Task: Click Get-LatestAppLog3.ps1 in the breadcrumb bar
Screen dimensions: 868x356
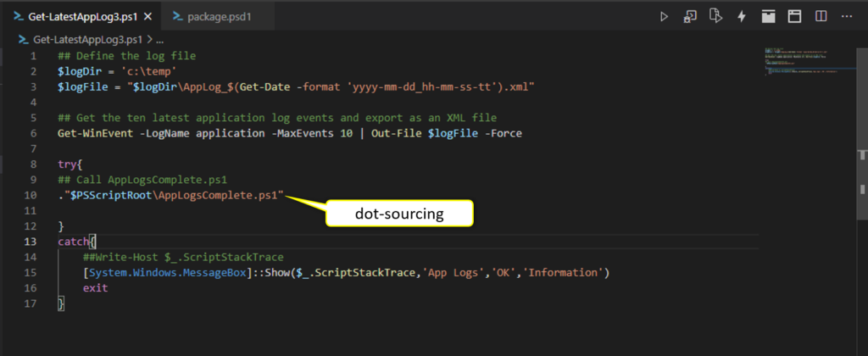Action: click(88, 39)
